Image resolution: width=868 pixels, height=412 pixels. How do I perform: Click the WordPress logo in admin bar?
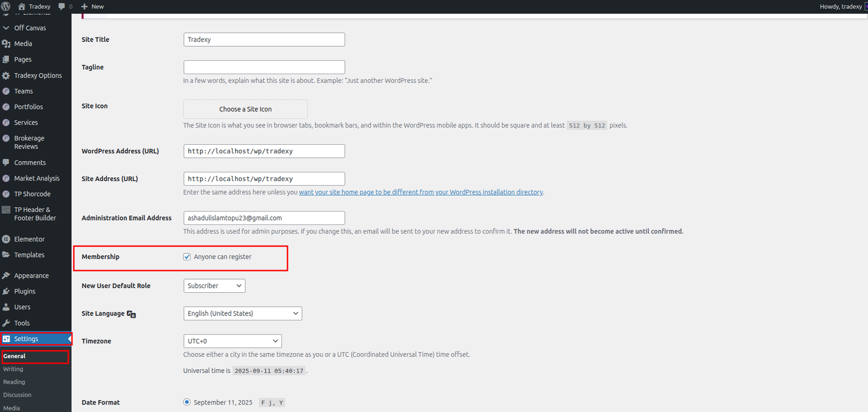[6, 7]
